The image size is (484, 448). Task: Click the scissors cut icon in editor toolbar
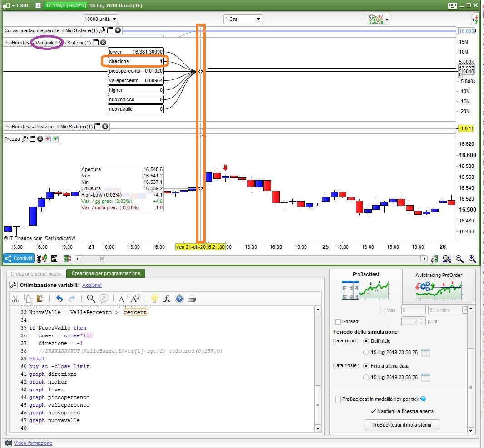pyautogui.click(x=15, y=299)
